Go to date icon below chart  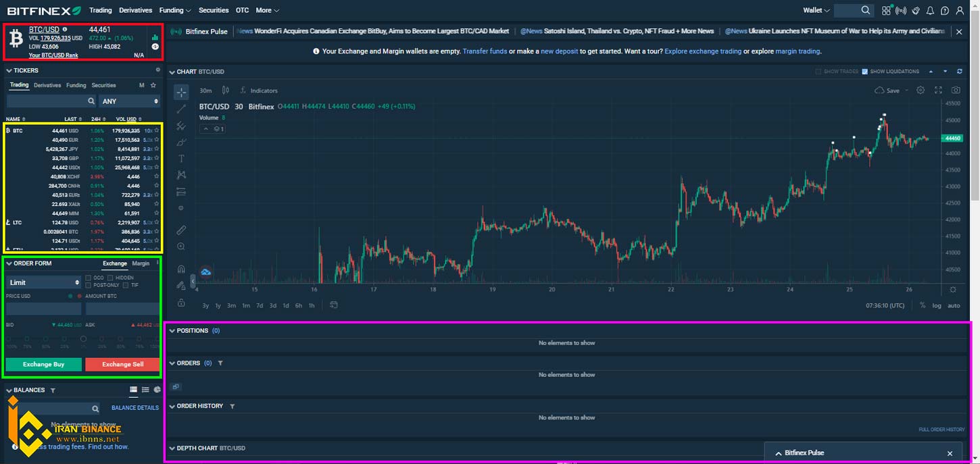(x=333, y=305)
